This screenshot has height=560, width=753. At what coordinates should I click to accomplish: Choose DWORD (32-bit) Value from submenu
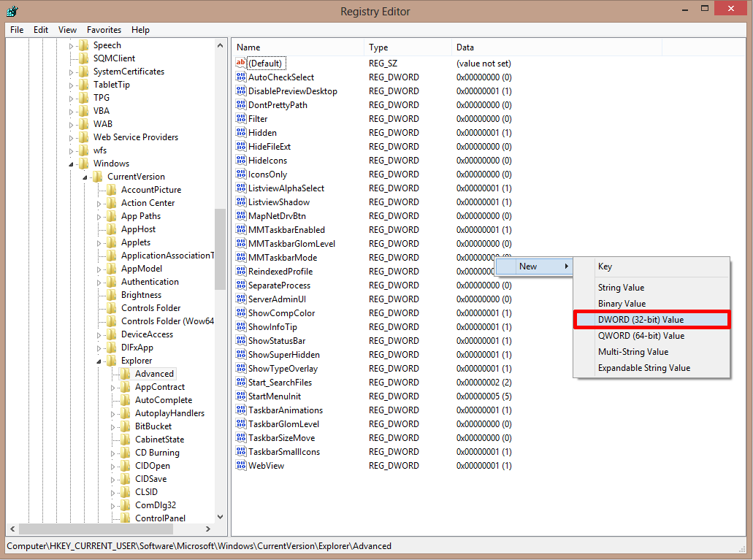point(651,320)
